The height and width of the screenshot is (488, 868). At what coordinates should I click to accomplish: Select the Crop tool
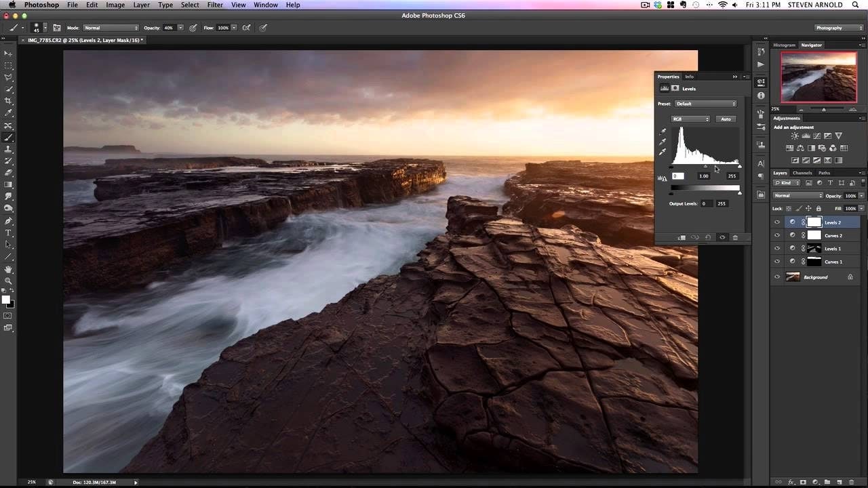pyautogui.click(x=8, y=101)
